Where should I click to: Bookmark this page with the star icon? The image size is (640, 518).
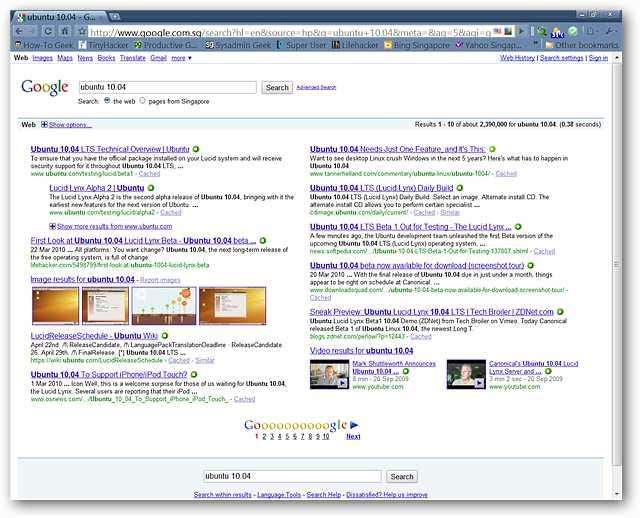click(82, 31)
